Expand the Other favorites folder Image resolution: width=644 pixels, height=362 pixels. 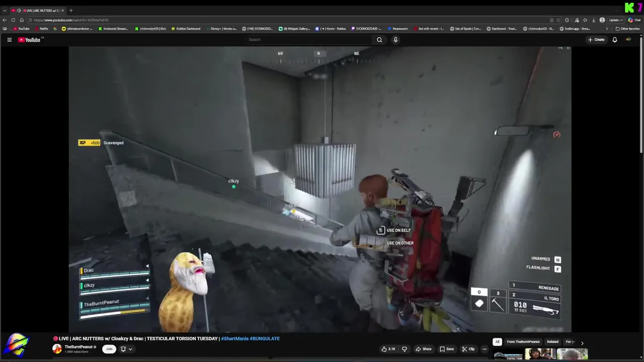[x=627, y=29]
